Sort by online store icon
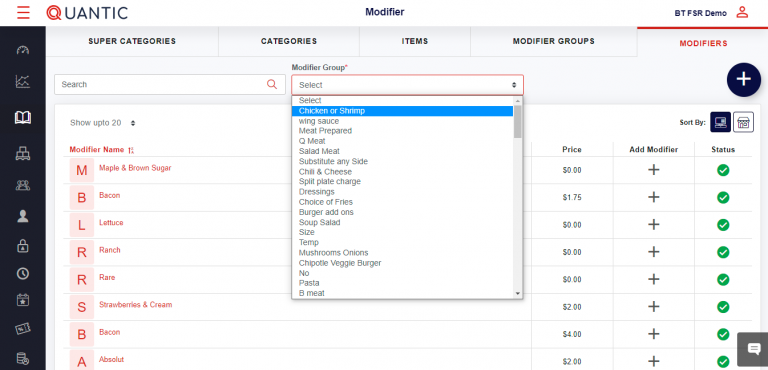768x370 pixels. point(744,122)
